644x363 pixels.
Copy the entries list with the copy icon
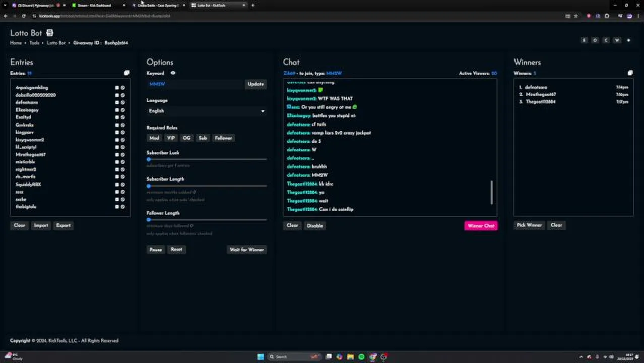point(126,73)
